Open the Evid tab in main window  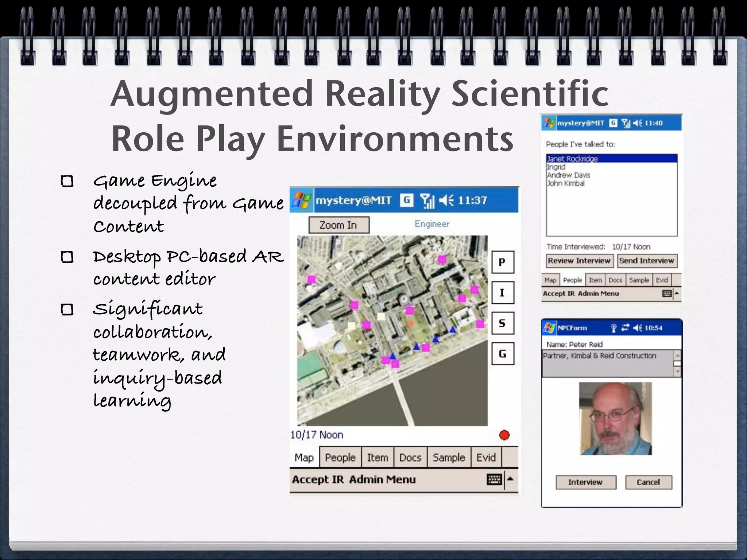[x=486, y=458]
